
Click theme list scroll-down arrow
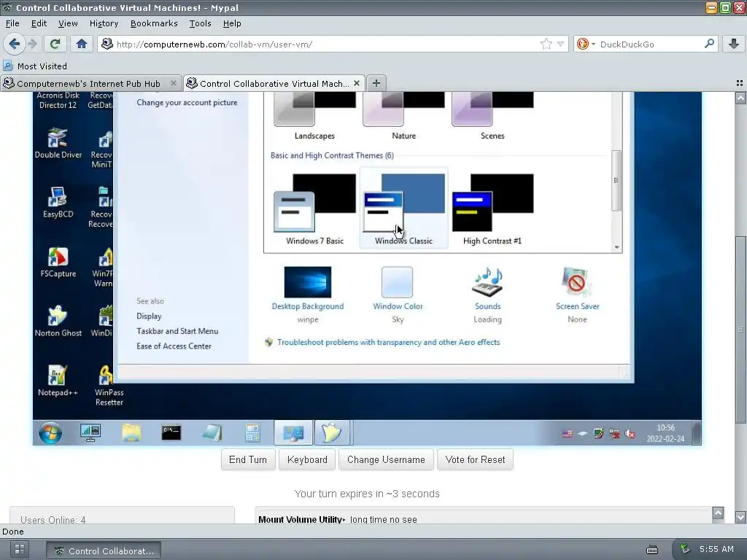pos(616,247)
